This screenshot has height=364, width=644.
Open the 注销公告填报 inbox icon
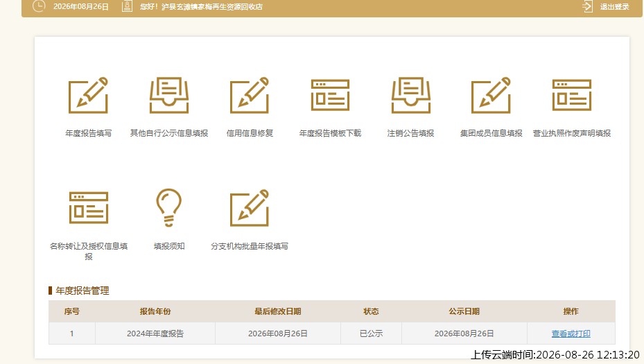click(410, 95)
